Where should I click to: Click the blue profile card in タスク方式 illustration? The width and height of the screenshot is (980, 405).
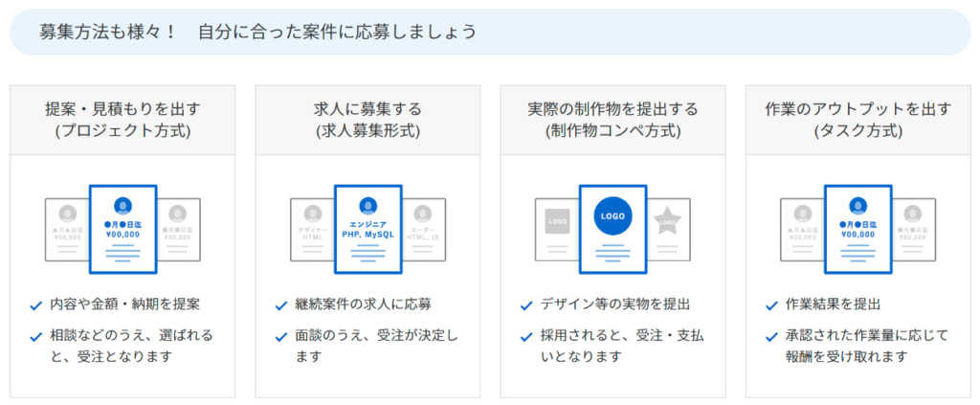point(858,230)
